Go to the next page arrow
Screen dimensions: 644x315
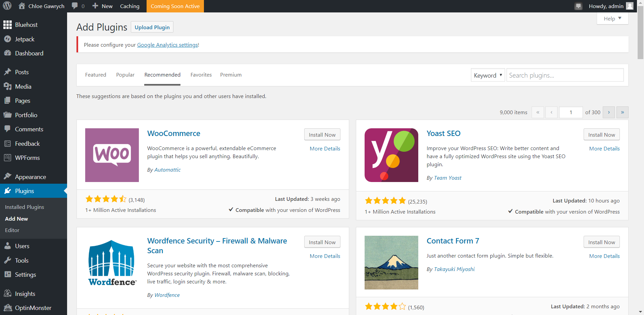point(609,113)
